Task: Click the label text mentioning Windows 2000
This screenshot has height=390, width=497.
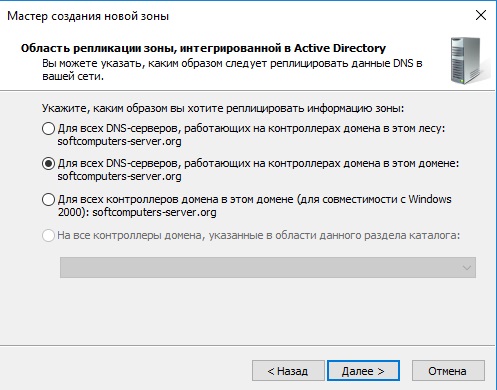Action: click(255, 206)
